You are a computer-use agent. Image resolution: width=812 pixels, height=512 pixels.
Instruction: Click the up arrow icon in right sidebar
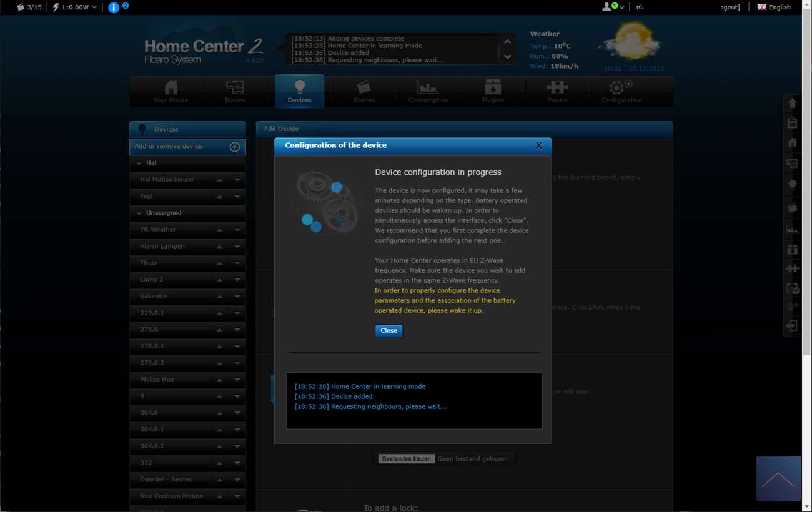point(792,103)
